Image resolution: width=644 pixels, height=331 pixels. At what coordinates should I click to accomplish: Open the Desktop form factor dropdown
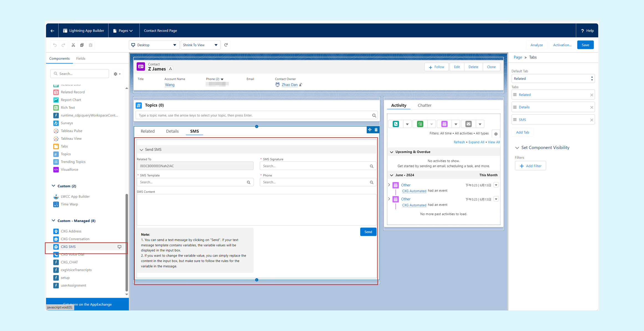point(154,45)
